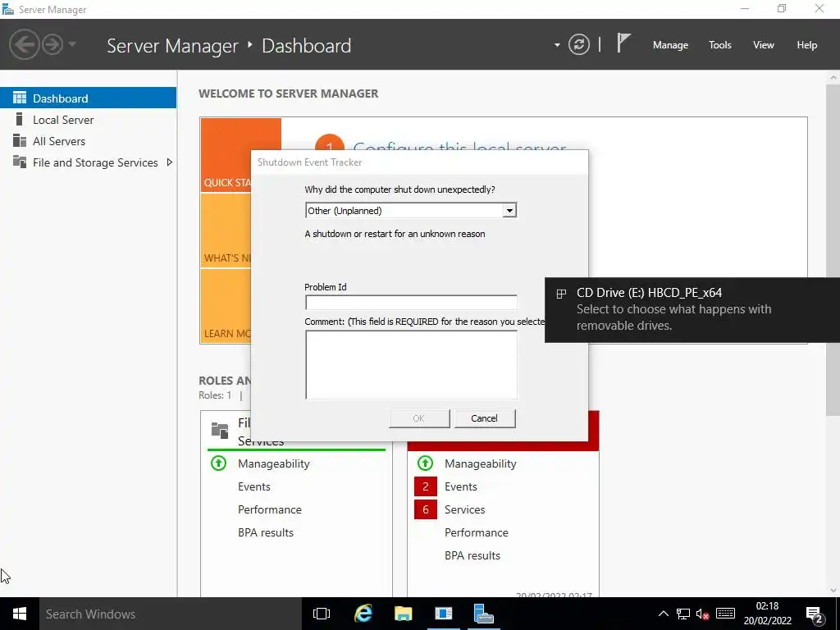This screenshot has height=630, width=840.
Task: Open the touch keyboard tray icon
Action: point(725,614)
